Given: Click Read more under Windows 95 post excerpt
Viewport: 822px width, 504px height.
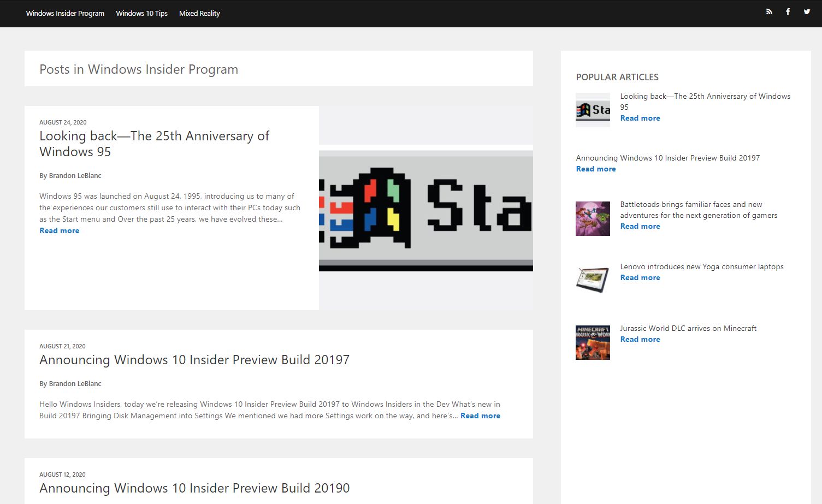Looking at the screenshot, I should (59, 230).
